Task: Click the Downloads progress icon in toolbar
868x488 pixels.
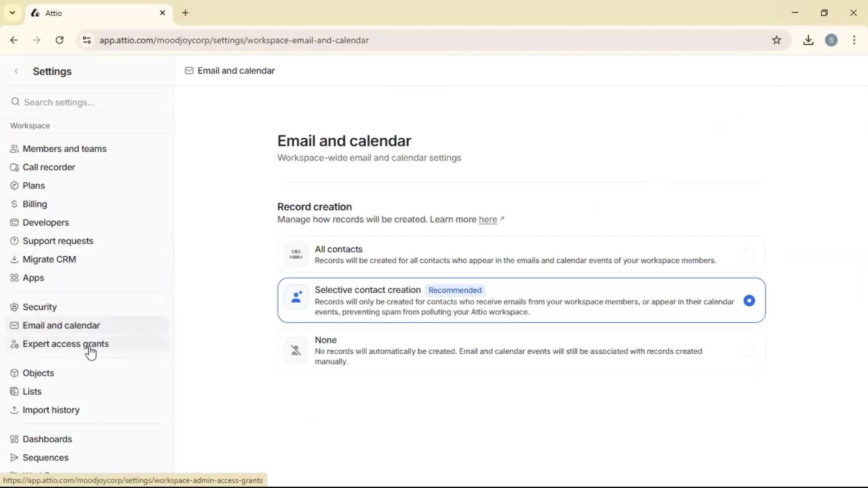Action: (x=808, y=40)
